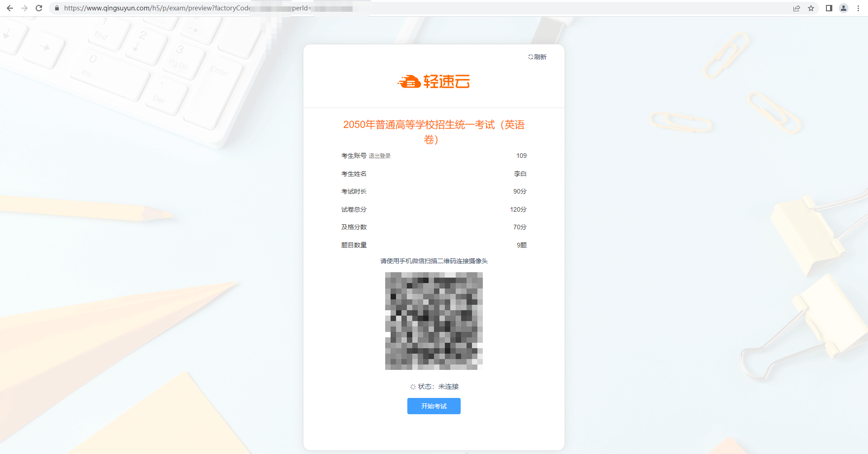
Task: Click the exam title 2050年普通高等学校招生统一考试
Action: tap(434, 132)
